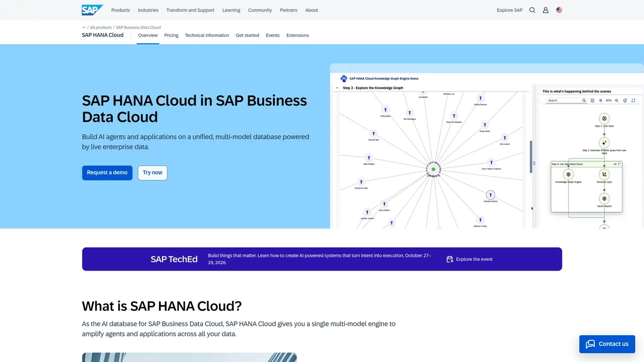The image size is (644, 362).
Task: Open the user account icon
Action: (545, 10)
